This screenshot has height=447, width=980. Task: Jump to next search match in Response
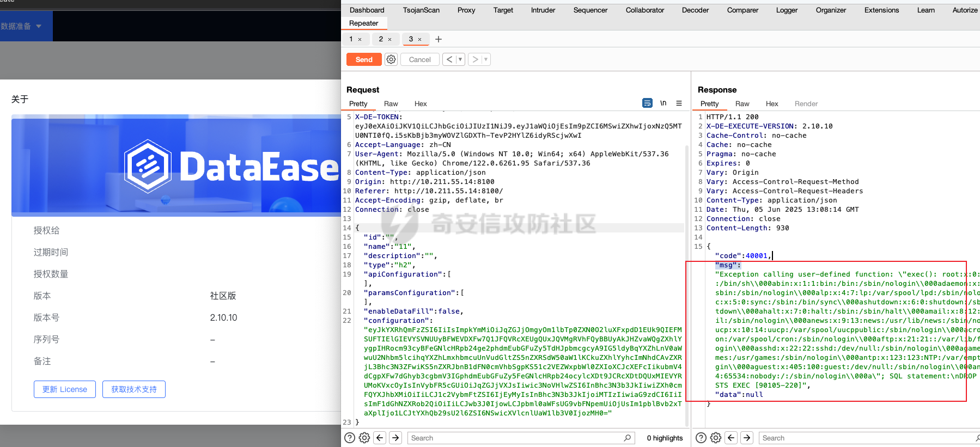747,438
